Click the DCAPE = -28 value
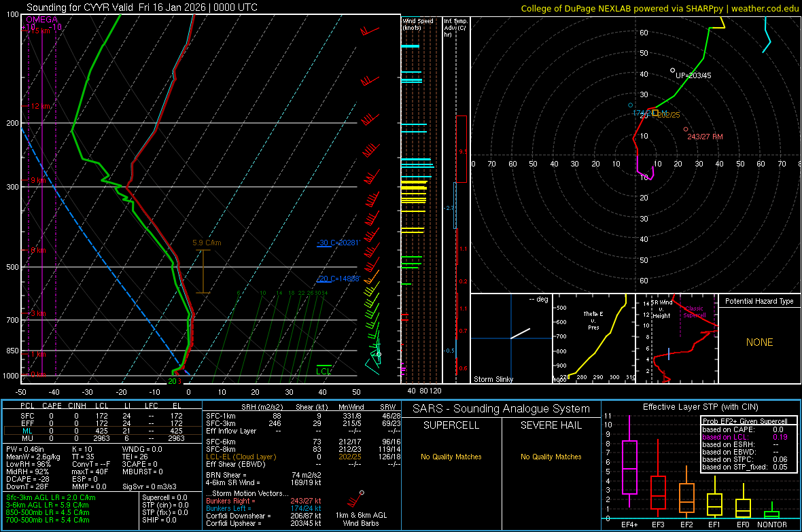 [28, 479]
